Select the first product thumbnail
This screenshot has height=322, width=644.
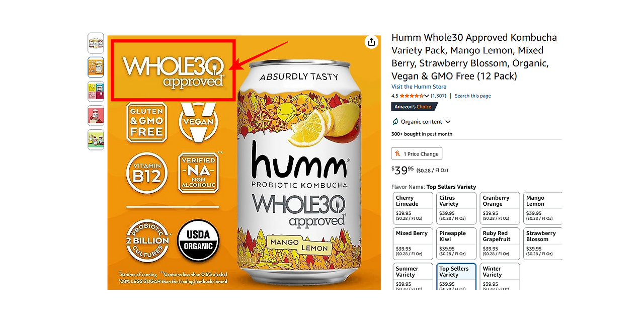(96, 43)
